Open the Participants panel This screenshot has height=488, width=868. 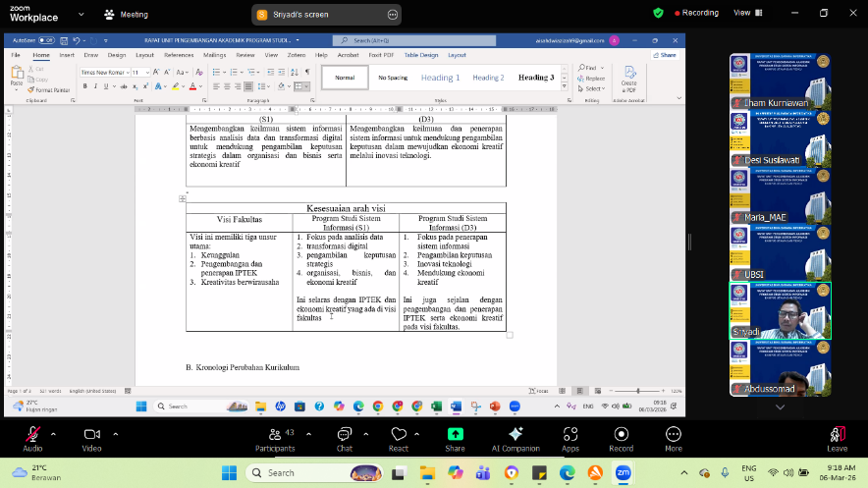pos(275,435)
